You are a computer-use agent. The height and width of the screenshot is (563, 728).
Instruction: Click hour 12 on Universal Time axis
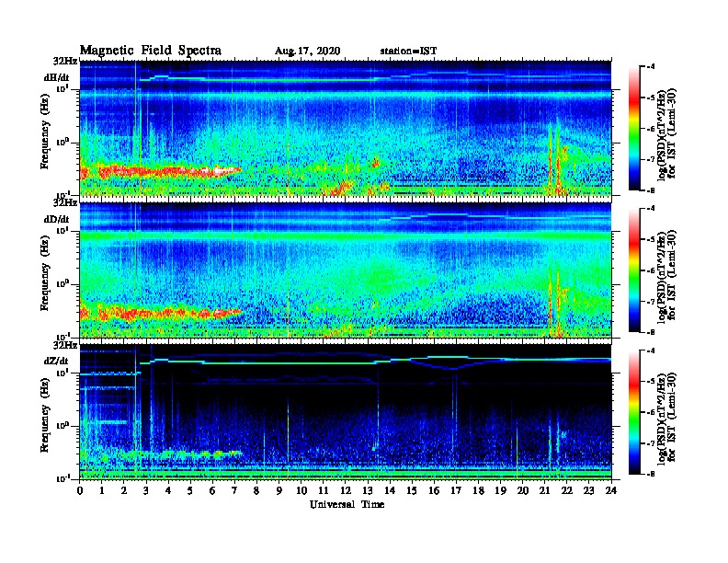click(346, 491)
